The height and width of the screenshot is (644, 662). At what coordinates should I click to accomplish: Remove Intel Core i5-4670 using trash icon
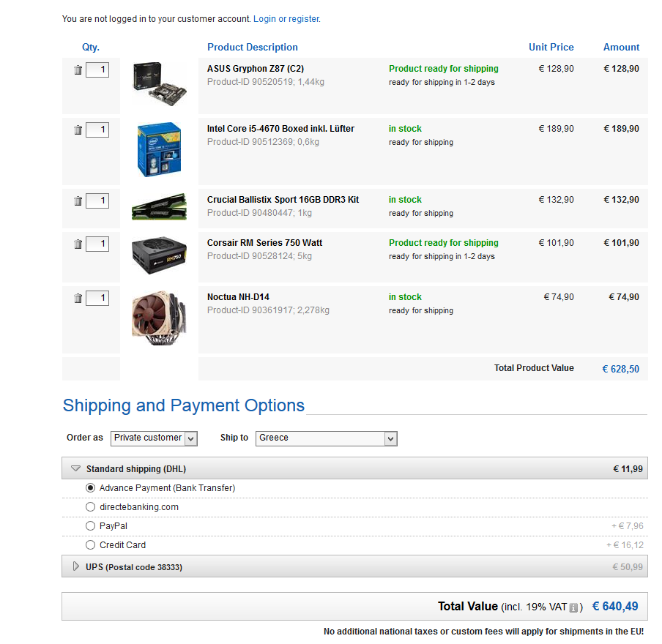78,130
